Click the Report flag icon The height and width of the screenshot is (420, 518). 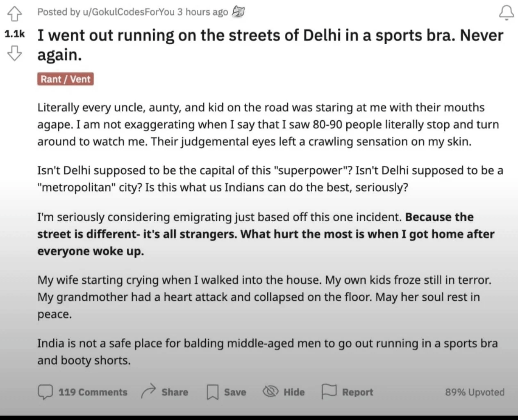point(329,391)
